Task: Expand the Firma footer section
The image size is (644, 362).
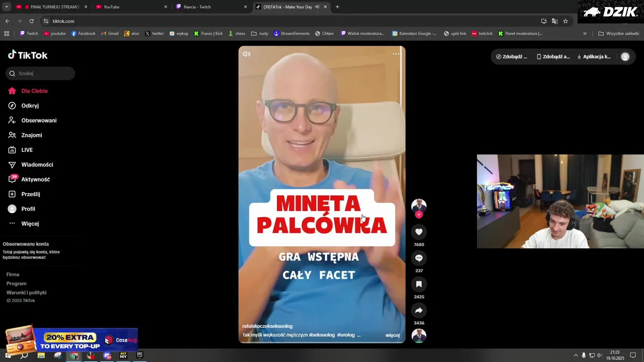Action: (x=13, y=275)
